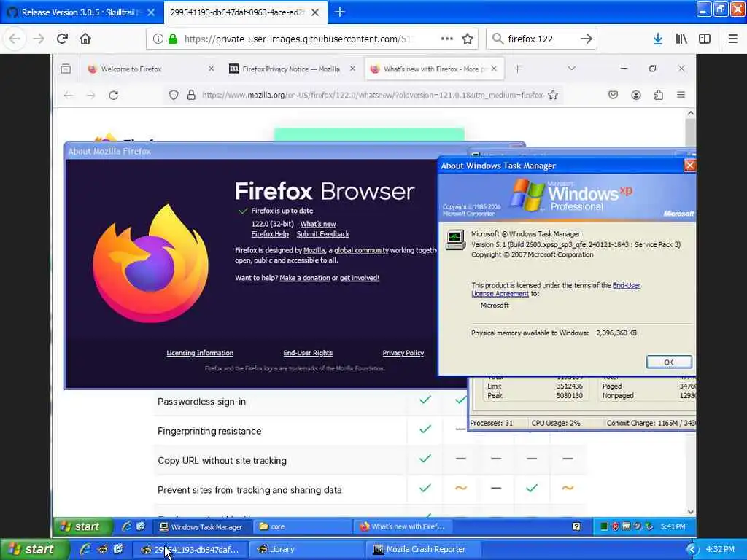This screenshot has height=560, width=747.
Task: Open the list all tabs chevron
Action: (571, 69)
